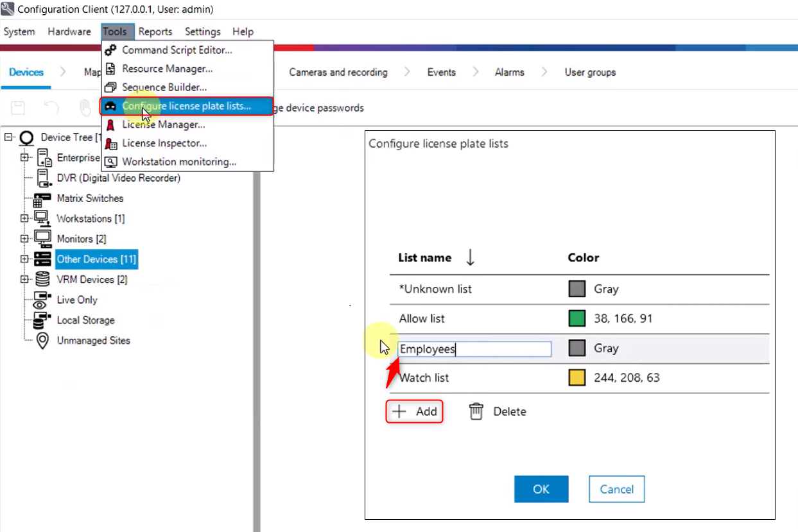Screen dimensions: 798x532
Task: Click the License Manager red figure icon
Action: [111, 124]
